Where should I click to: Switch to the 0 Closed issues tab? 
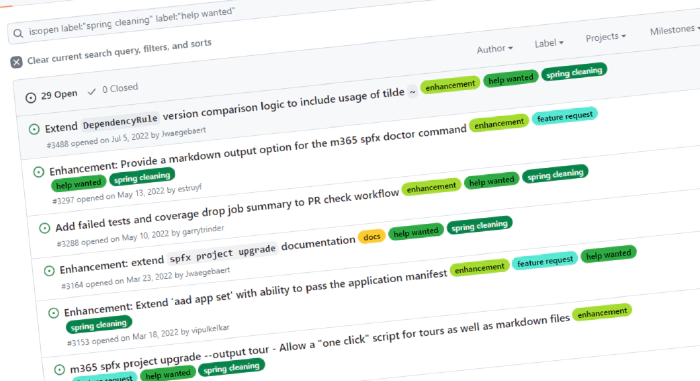(113, 89)
